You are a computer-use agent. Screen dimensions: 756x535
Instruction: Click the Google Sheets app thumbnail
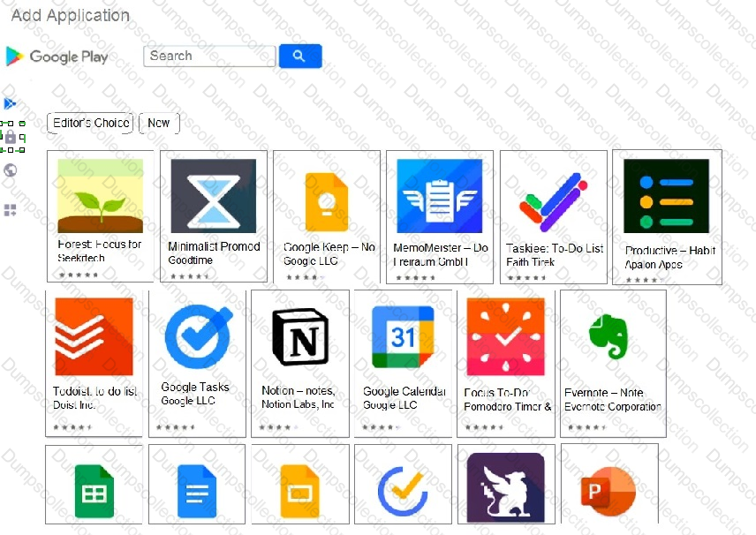click(94, 492)
